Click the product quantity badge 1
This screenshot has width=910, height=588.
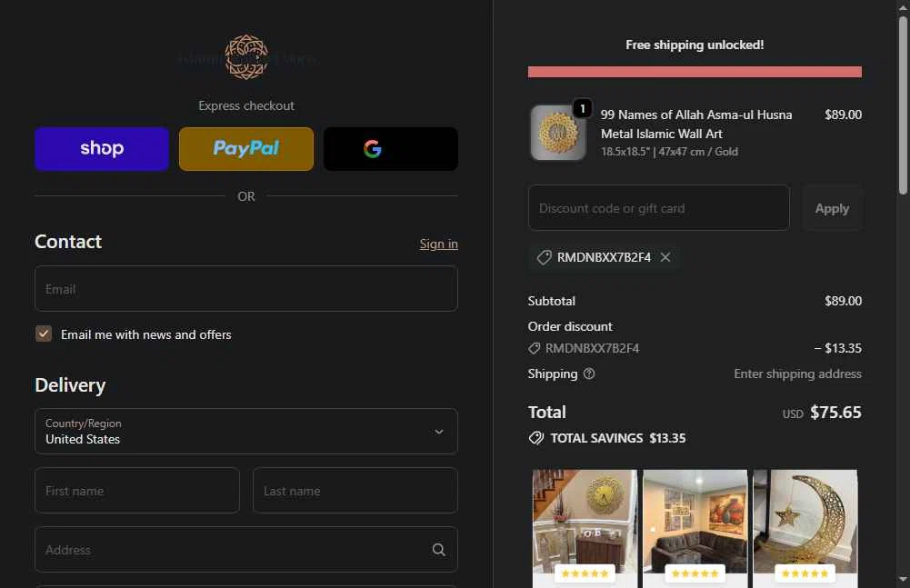pos(583,108)
